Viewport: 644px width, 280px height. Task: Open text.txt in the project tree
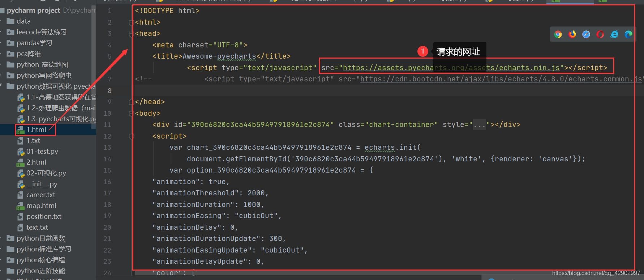click(37, 227)
